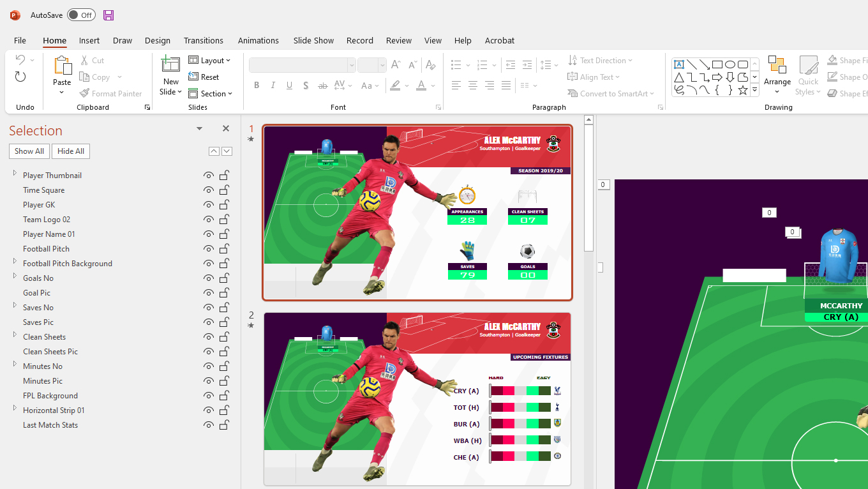Open the Section dropdown

point(211,93)
